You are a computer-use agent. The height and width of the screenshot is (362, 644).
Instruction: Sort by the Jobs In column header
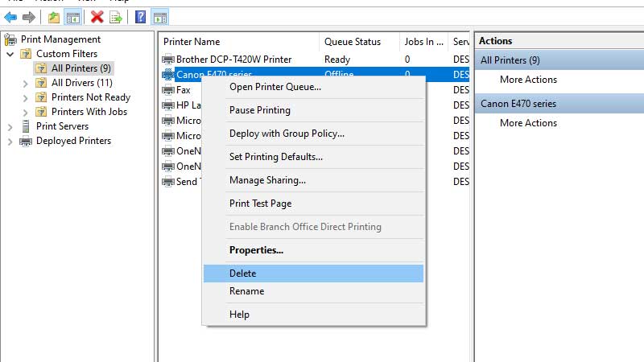tap(424, 42)
